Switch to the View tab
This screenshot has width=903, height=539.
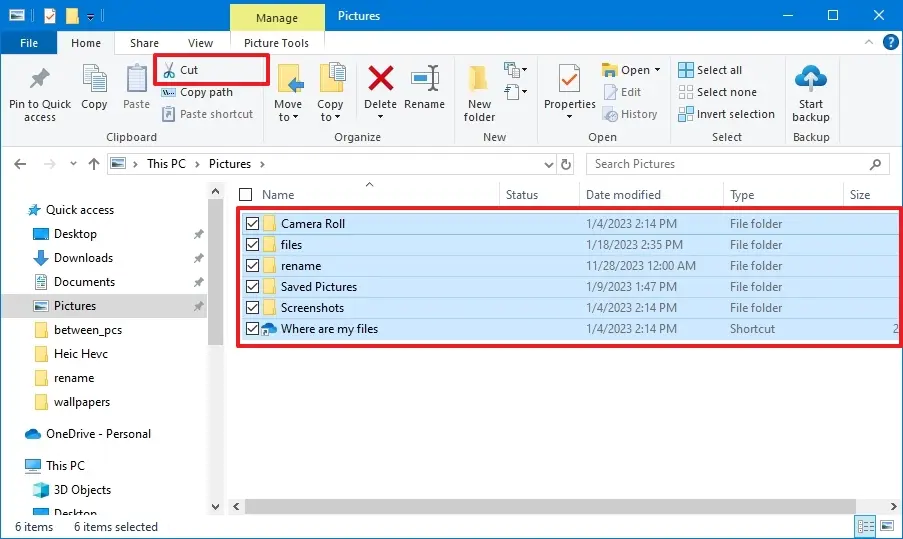click(200, 43)
